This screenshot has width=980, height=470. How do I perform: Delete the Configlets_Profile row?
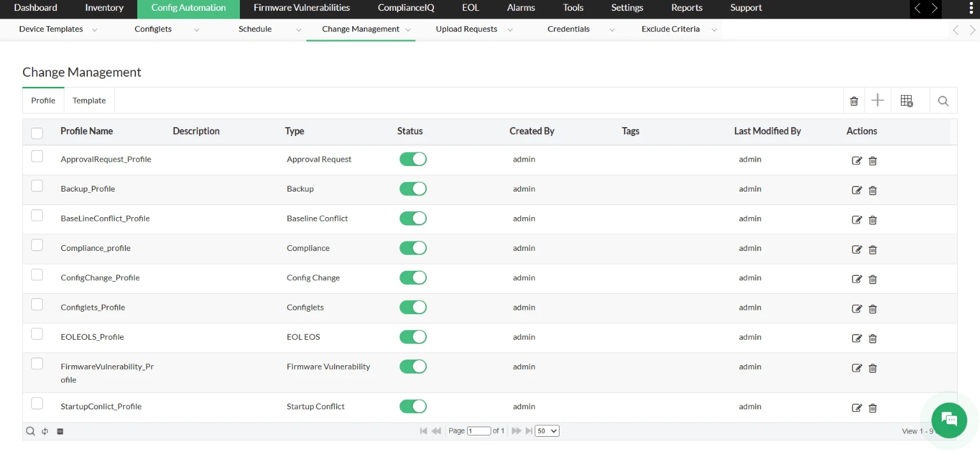(873, 309)
